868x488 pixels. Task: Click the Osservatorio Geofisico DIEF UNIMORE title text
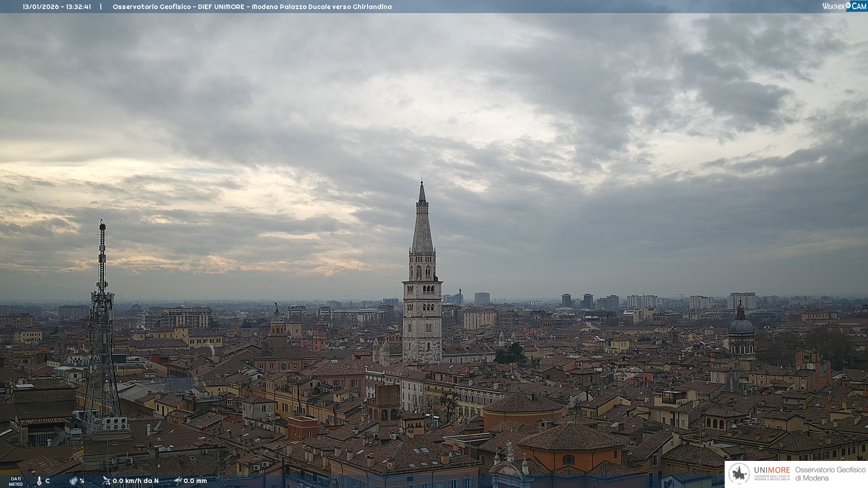tap(252, 7)
